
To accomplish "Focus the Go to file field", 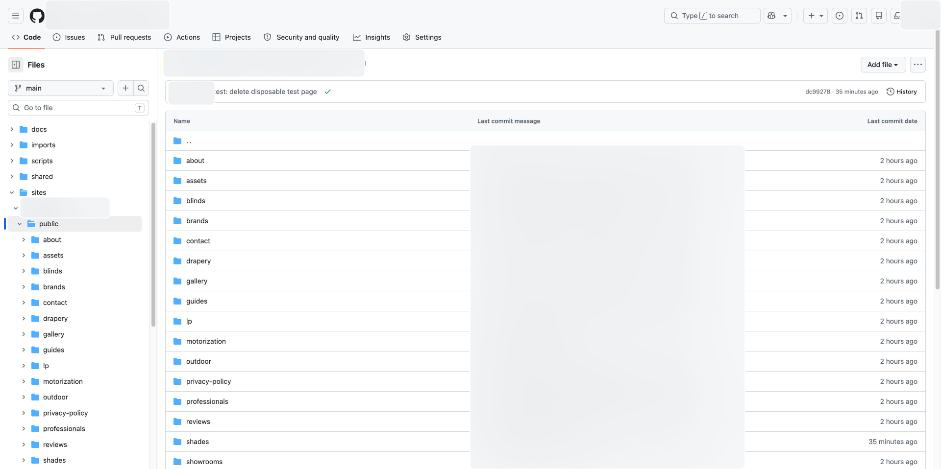I will coord(78,108).
